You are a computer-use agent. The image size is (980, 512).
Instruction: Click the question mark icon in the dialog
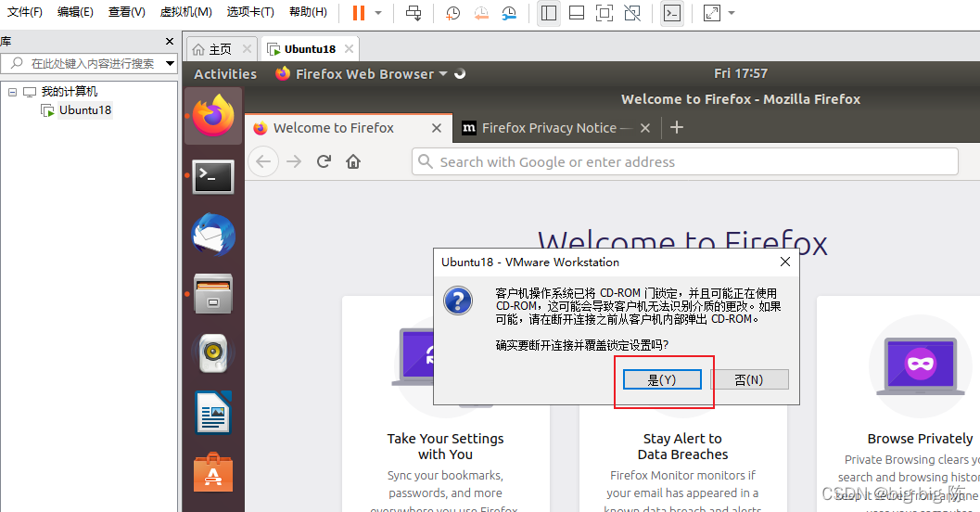click(x=458, y=301)
